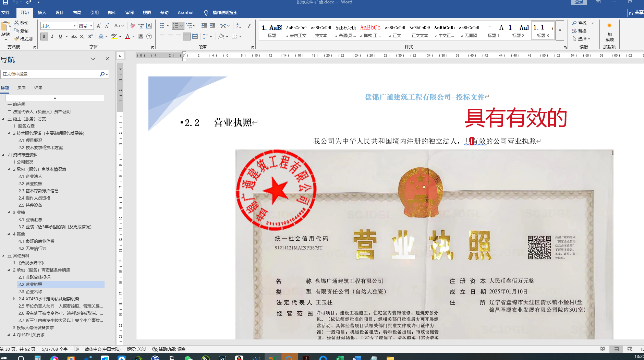Viewport: 644px width, 360px height.
Task: Toggle show/hide paragraph marks
Action: (x=249, y=26)
